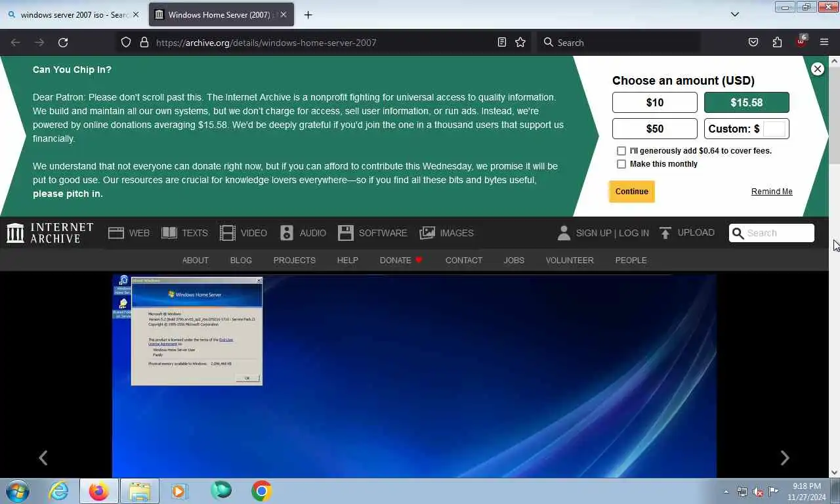Open Windows Media Player on taskbar

pyautogui.click(x=179, y=491)
